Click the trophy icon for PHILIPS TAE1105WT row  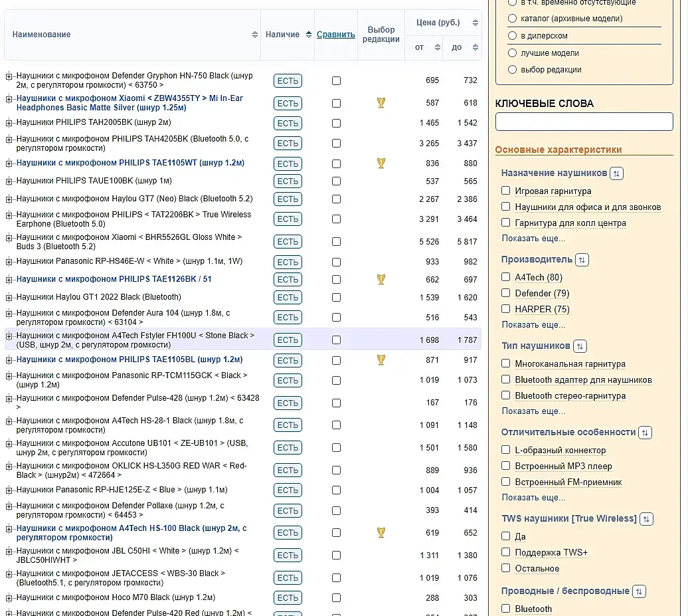pyautogui.click(x=381, y=163)
